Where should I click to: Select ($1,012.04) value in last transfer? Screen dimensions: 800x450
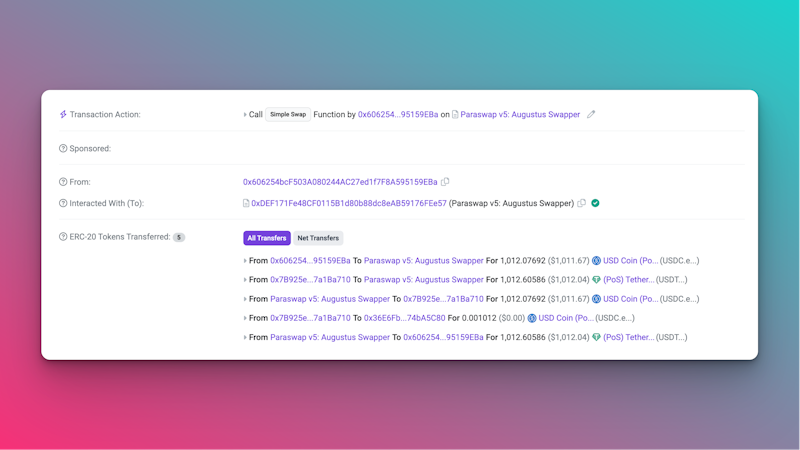coord(568,337)
